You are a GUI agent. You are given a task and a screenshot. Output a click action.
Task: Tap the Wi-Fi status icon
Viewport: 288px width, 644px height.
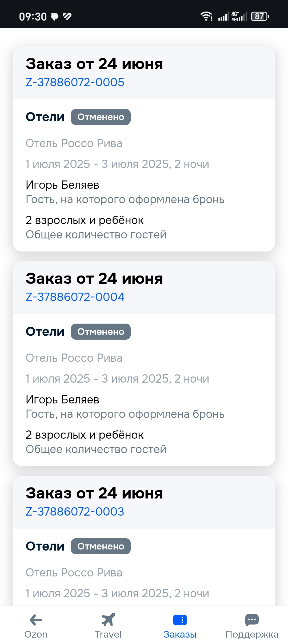206,17
